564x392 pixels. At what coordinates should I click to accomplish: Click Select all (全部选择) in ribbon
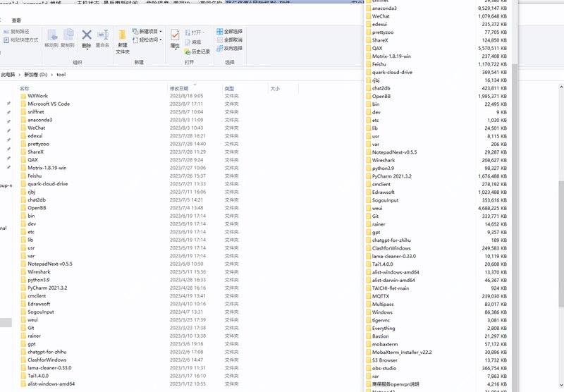point(230,32)
